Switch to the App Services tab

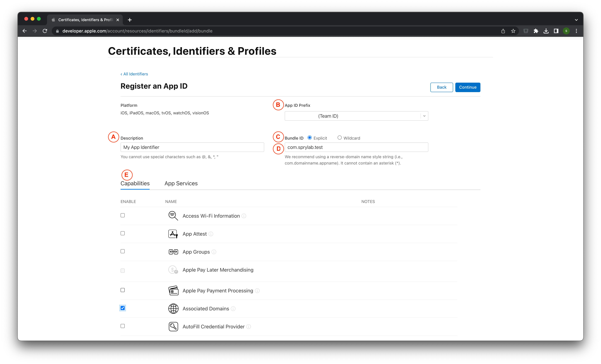[181, 184]
